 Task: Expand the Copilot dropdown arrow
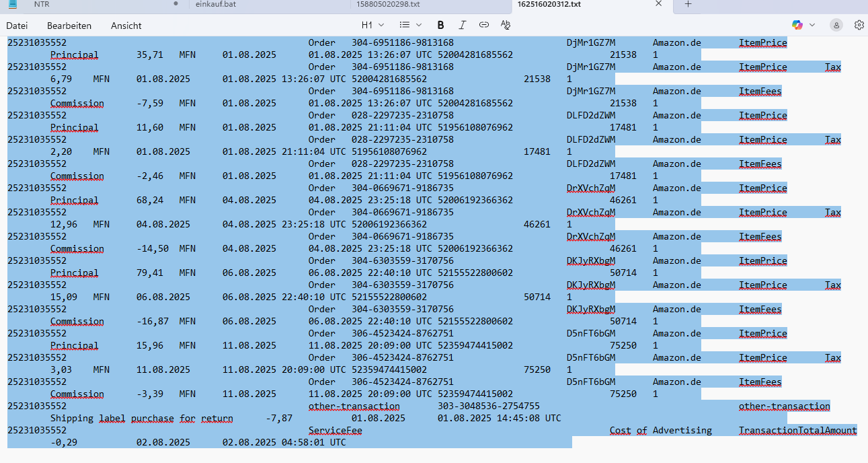click(x=812, y=25)
